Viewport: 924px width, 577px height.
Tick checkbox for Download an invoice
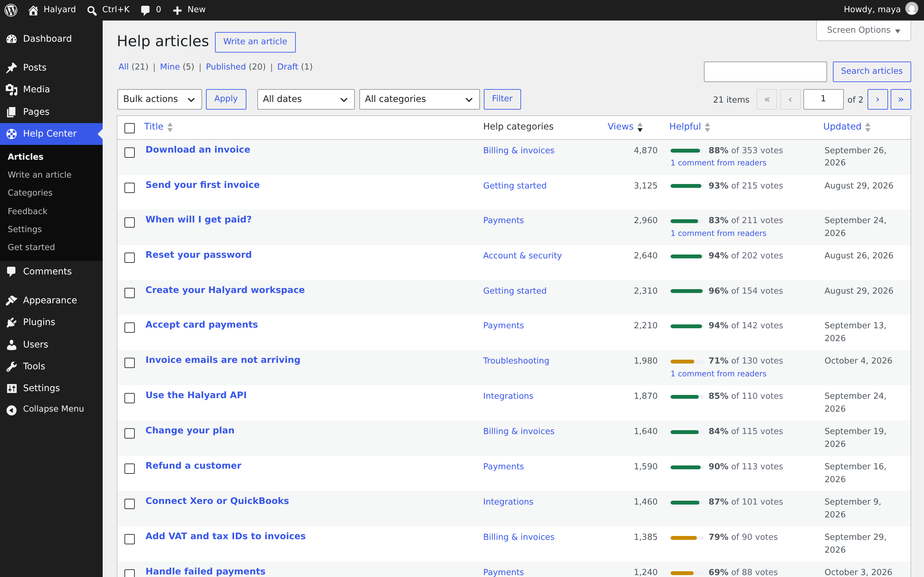(130, 153)
